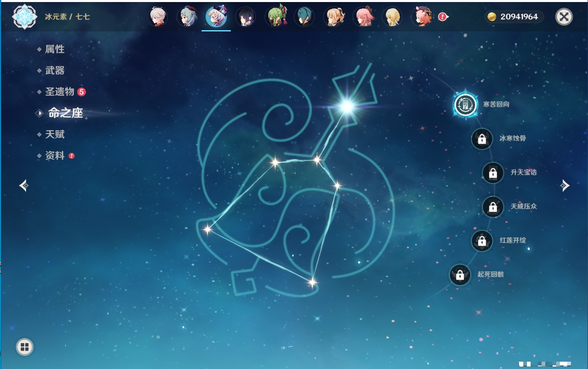The width and height of the screenshot is (588, 369).
Task: Select the Qiqi avatar with purple hat
Action: pos(216,17)
